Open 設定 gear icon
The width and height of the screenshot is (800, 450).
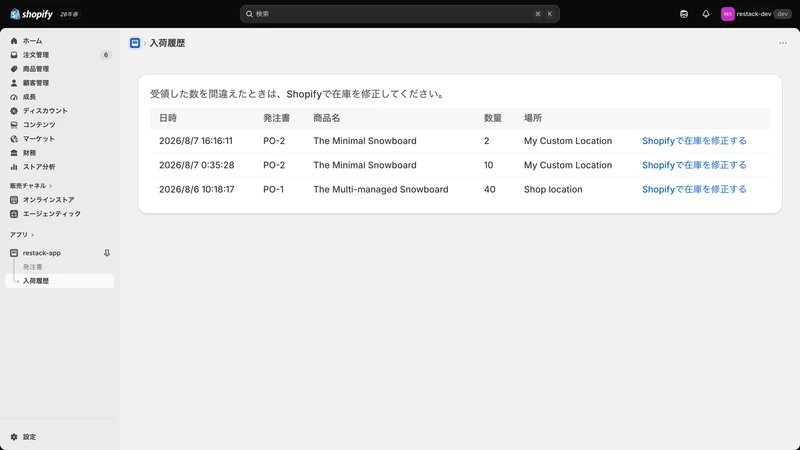pos(14,437)
